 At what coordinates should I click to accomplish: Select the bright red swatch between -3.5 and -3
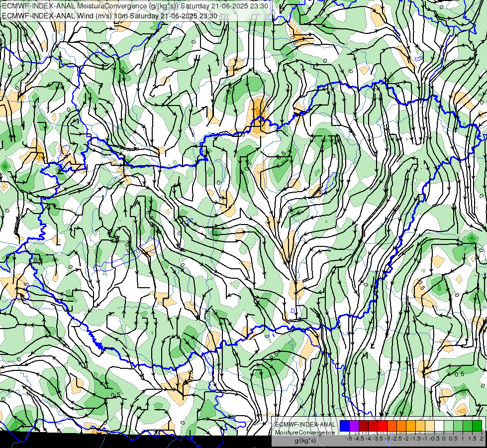coord(383,426)
